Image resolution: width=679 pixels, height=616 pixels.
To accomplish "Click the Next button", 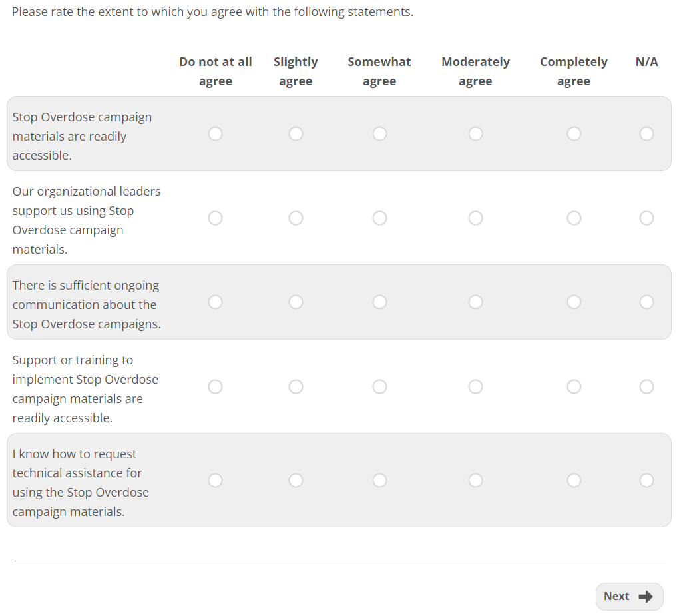I will tap(628, 596).
